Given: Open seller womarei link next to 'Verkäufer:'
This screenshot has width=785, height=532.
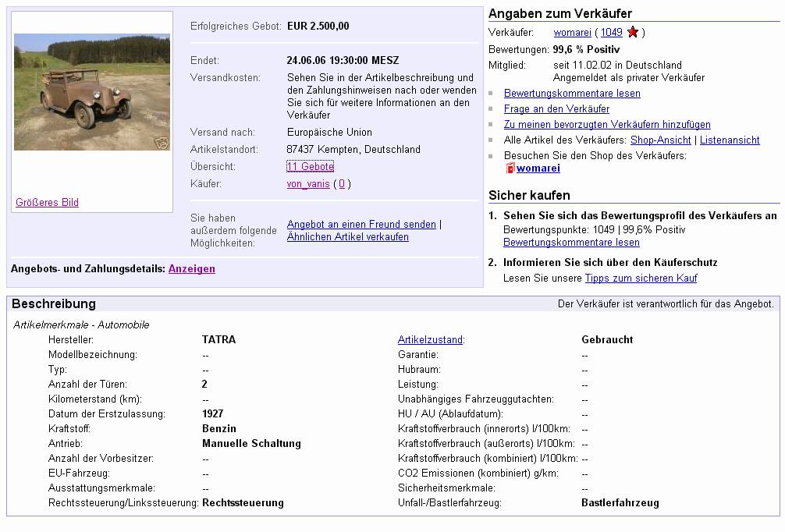Looking at the screenshot, I should 572,33.
